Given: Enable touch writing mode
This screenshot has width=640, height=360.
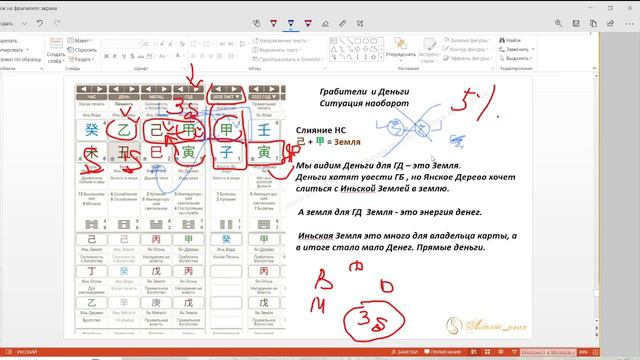Looking at the screenshot, I should tap(257, 24).
